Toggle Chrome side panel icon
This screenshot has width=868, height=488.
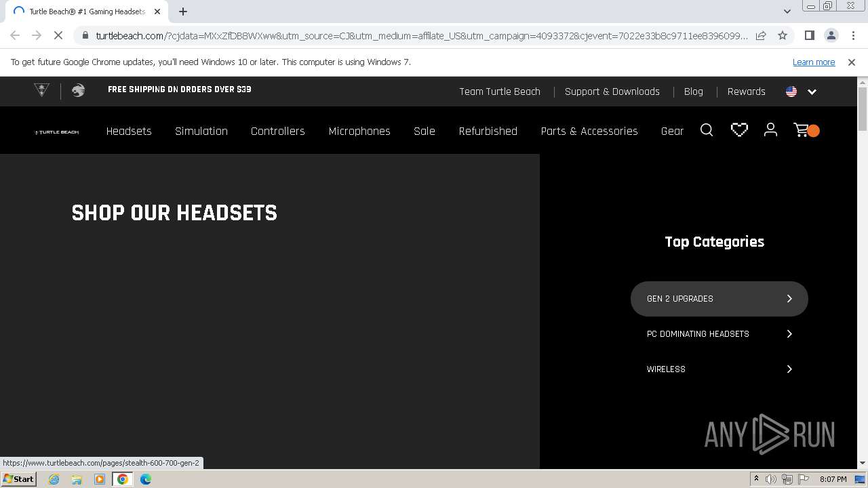[x=809, y=35]
